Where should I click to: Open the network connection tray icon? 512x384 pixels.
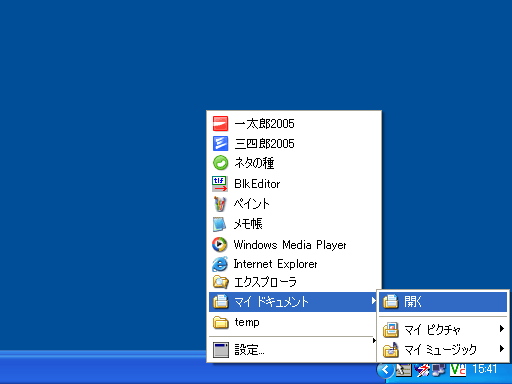439,370
